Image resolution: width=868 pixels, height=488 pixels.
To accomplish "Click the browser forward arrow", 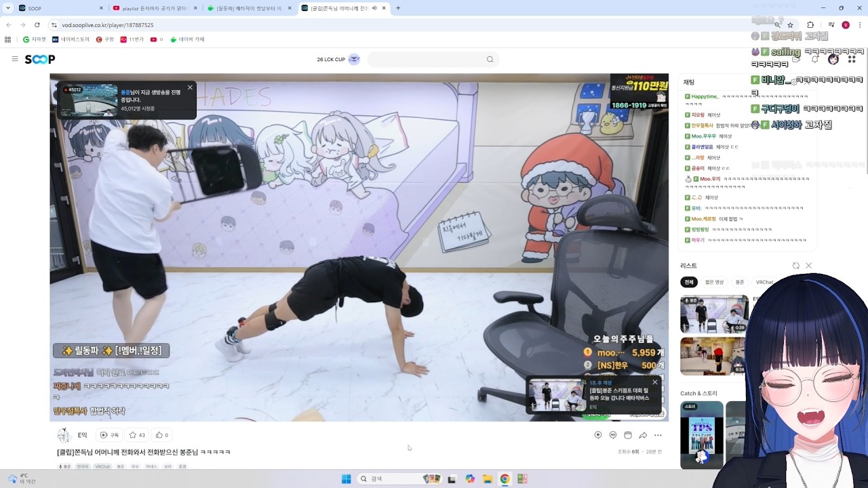I will click(x=22, y=25).
